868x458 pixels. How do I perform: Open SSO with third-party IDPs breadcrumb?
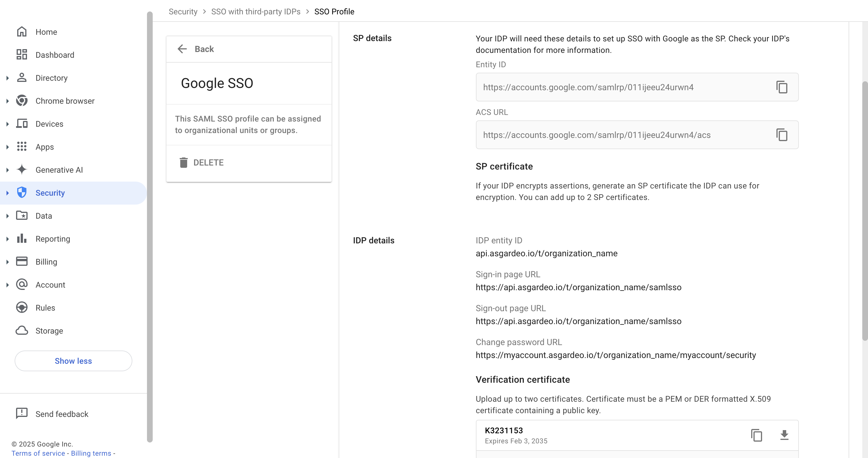tap(256, 11)
